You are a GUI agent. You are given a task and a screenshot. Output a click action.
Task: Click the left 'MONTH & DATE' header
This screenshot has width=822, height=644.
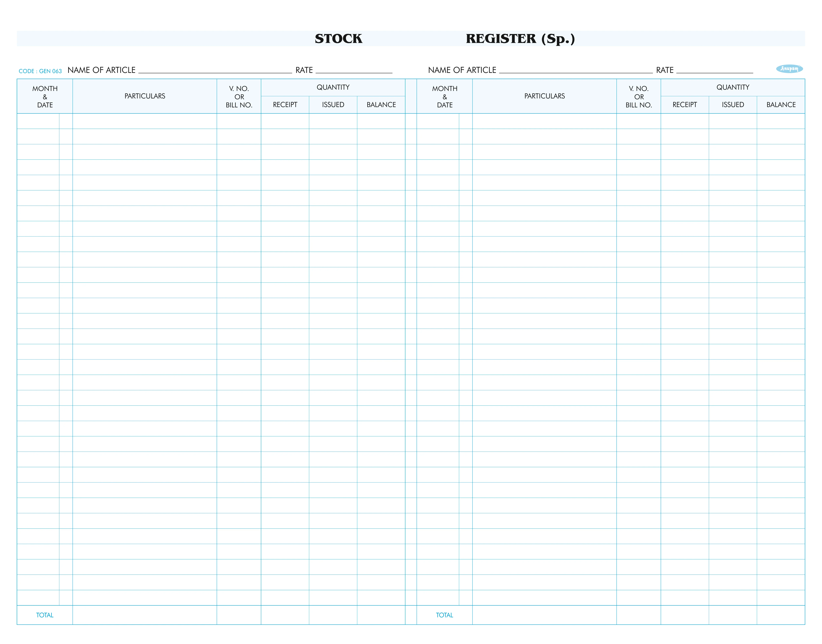[45, 96]
